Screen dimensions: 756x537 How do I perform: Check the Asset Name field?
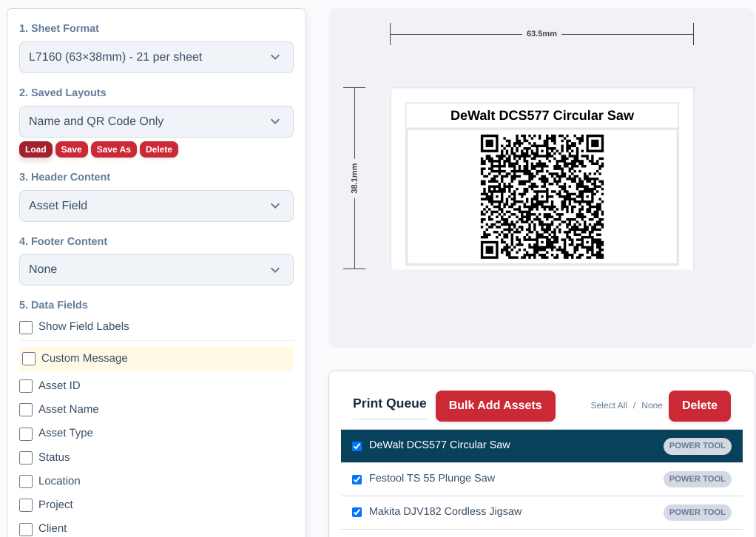pyautogui.click(x=26, y=410)
